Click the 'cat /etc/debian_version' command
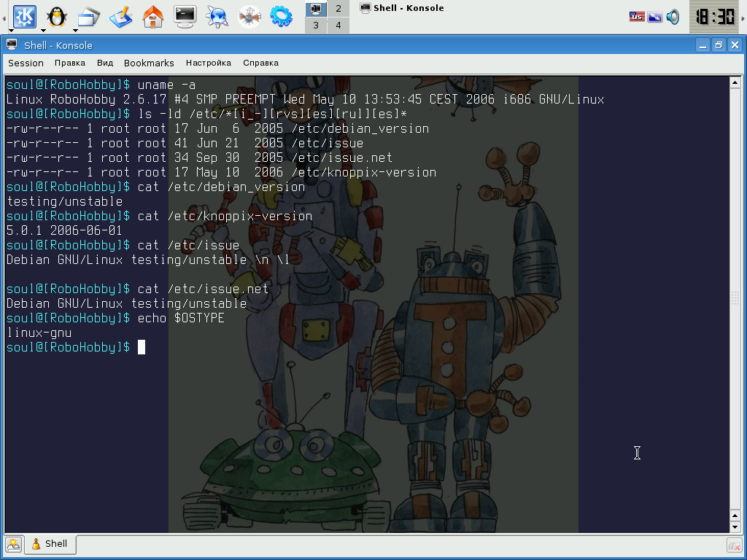This screenshot has height=560, width=747. pyautogui.click(x=221, y=187)
